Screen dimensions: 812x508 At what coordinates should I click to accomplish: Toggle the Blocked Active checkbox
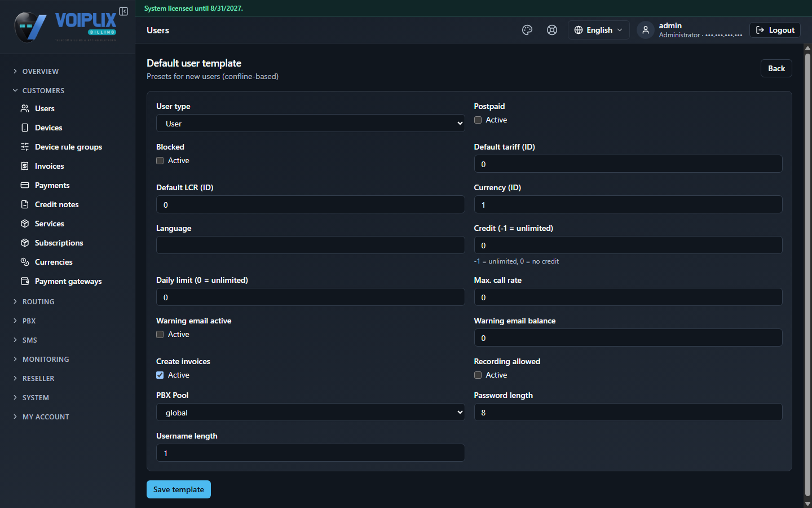click(x=160, y=160)
